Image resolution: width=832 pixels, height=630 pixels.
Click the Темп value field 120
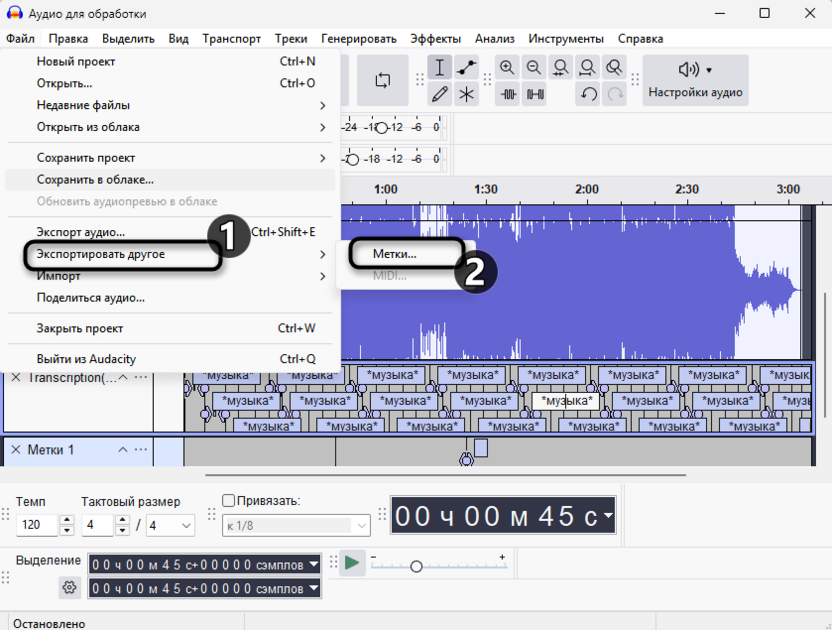pos(37,525)
